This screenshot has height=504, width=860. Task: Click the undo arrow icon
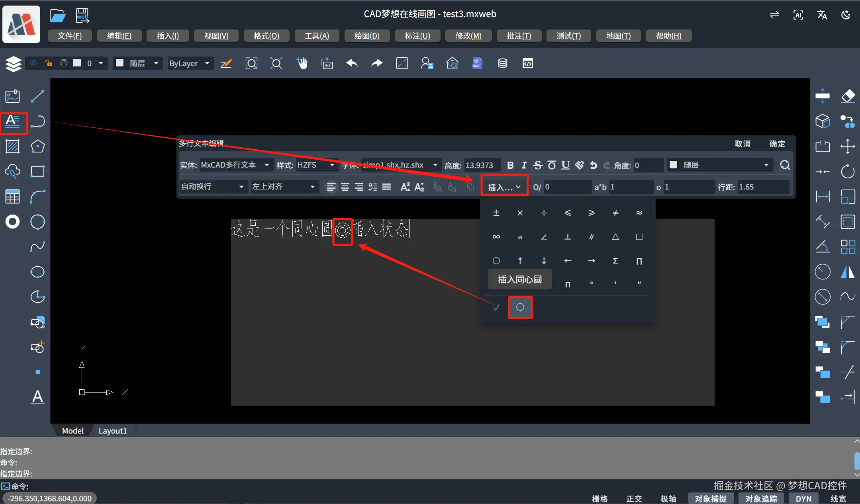351,63
